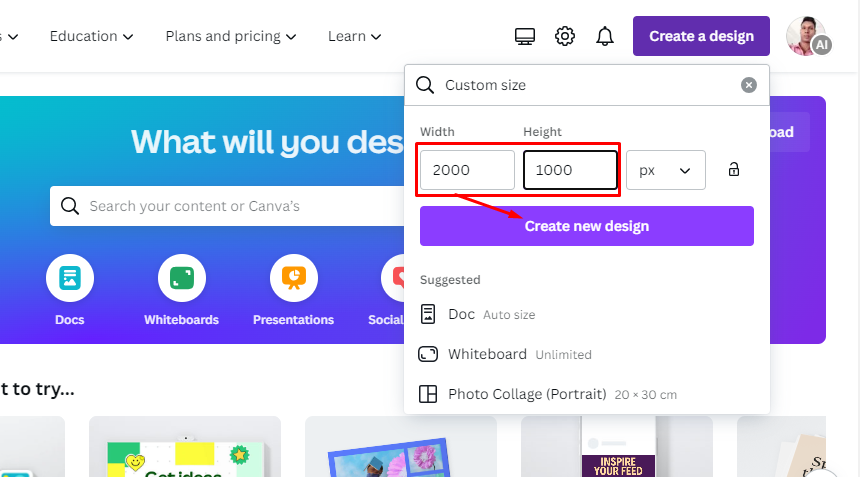
Task: Click the Width input field
Action: [x=467, y=170]
